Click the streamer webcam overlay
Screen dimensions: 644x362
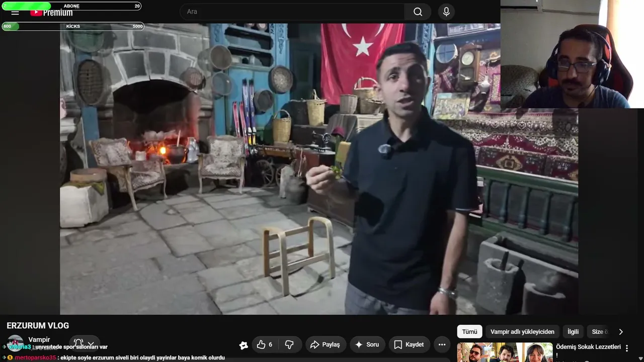click(x=572, y=54)
